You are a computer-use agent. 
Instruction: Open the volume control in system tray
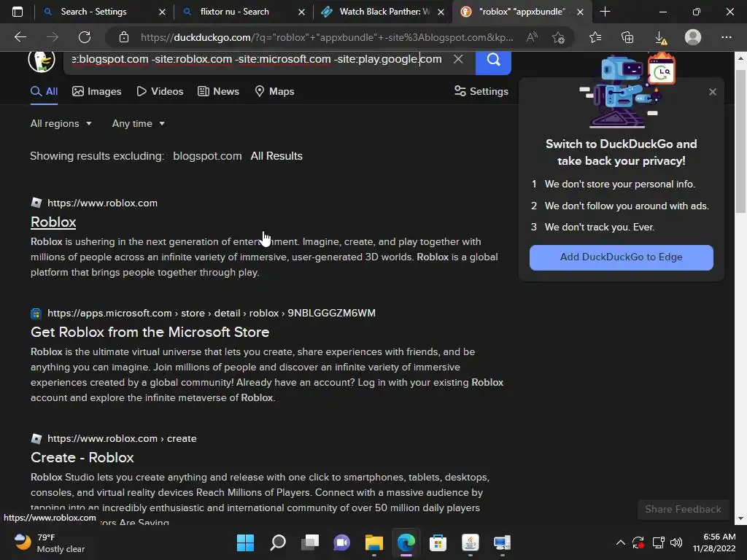click(x=676, y=542)
